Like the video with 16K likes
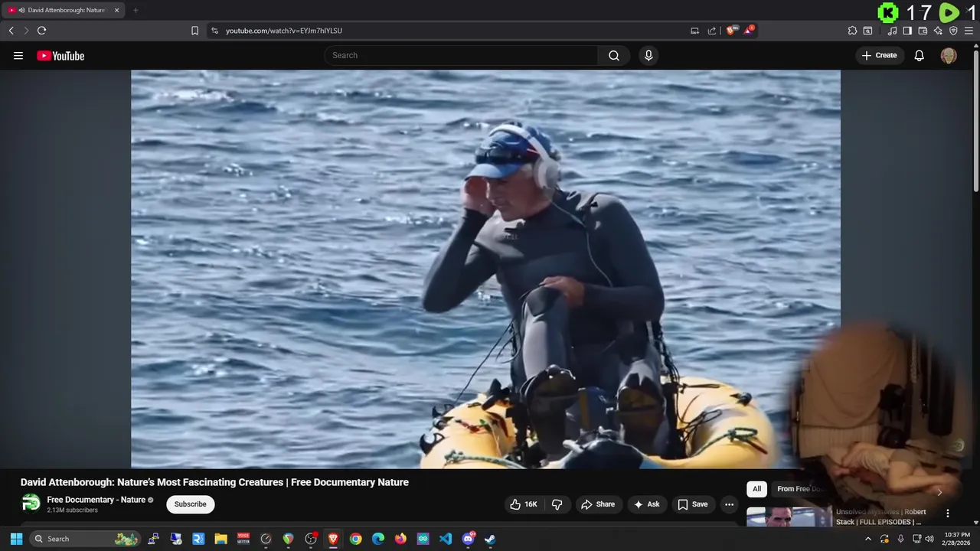The image size is (980, 551). point(524,504)
